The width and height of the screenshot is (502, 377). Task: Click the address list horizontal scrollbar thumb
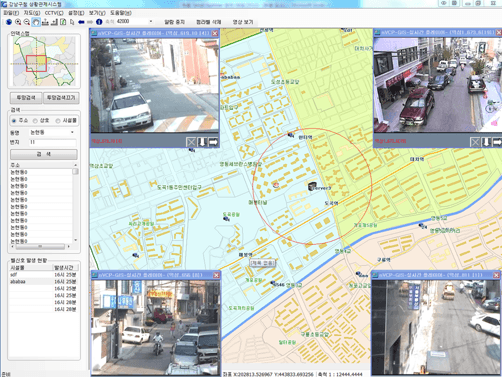[40, 247]
